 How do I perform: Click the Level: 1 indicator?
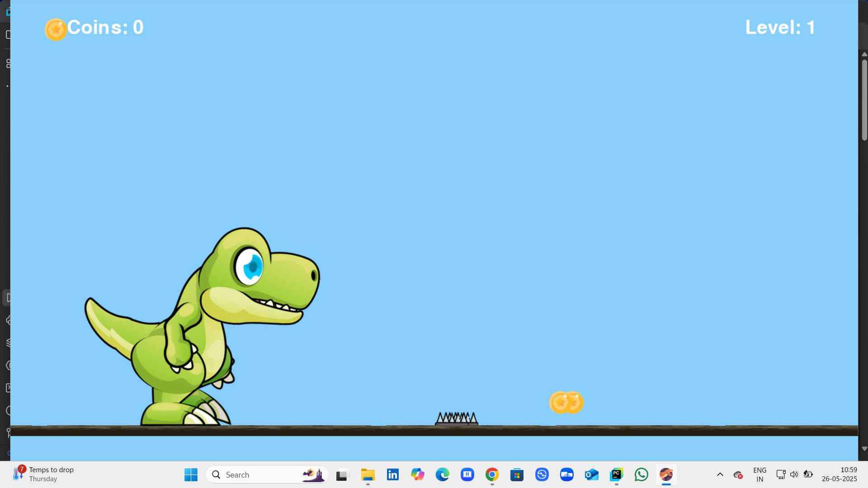tap(780, 28)
